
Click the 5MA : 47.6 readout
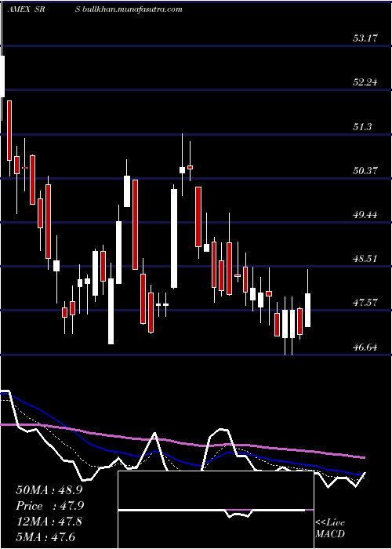coord(45,536)
